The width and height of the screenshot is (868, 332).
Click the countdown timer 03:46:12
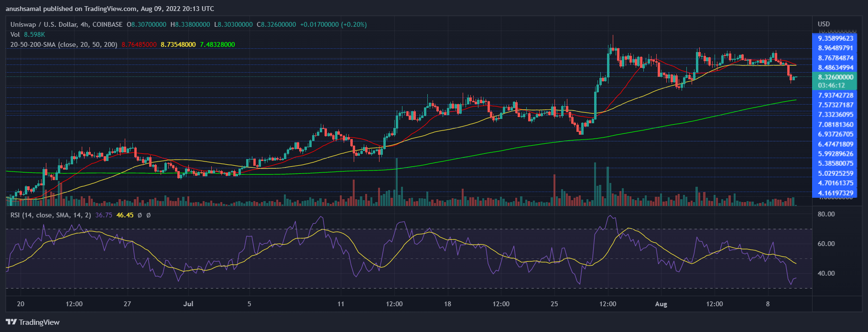[x=832, y=86]
